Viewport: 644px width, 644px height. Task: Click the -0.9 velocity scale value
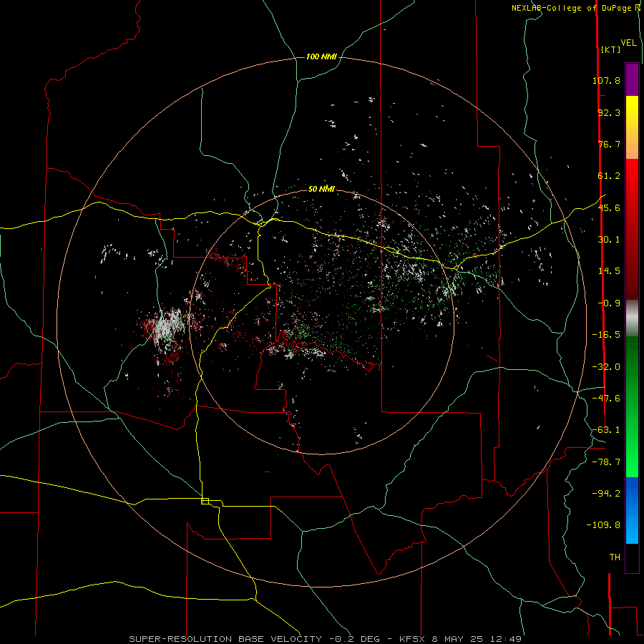609,303
